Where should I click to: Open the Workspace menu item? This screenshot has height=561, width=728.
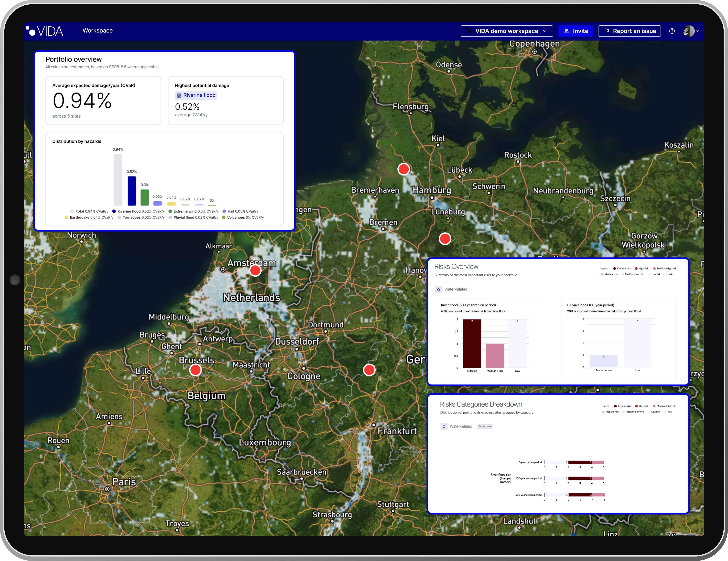click(98, 31)
